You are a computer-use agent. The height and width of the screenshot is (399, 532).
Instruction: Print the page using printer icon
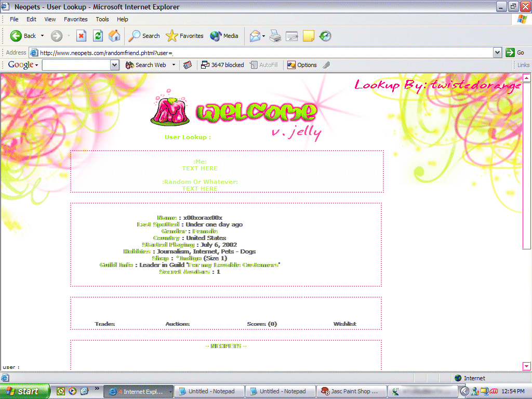pyautogui.click(x=275, y=36)
